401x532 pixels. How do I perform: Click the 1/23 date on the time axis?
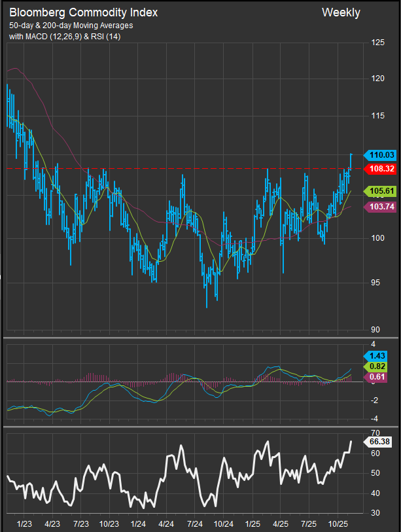point(25,524)
